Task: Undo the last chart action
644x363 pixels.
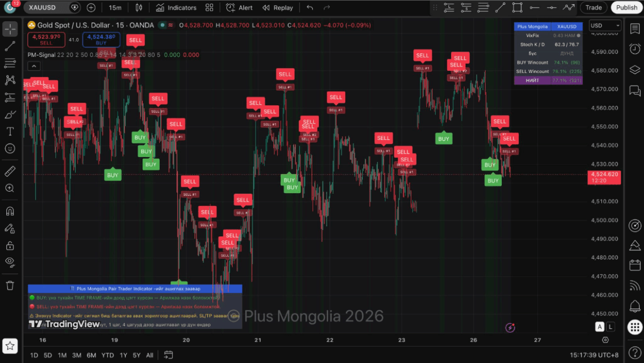Action: [309, 7]
